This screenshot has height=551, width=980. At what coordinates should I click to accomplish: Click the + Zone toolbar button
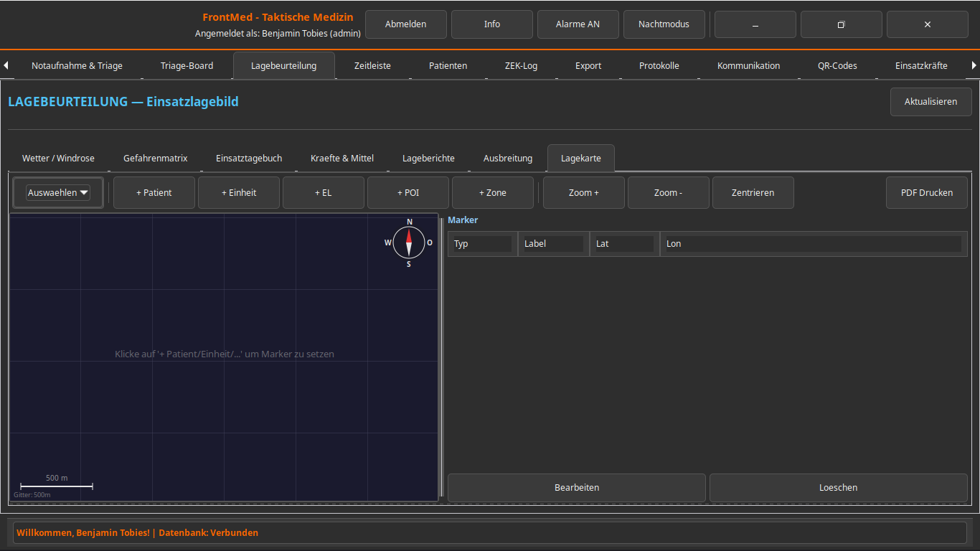(x=493, y=192)
